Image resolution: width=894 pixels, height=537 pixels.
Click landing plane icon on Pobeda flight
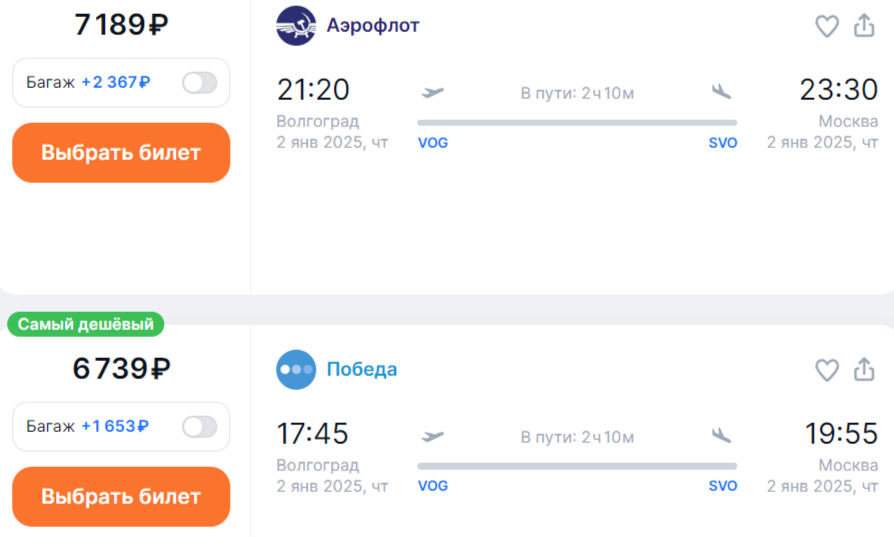pyautogui.click(x=721, y=435)
